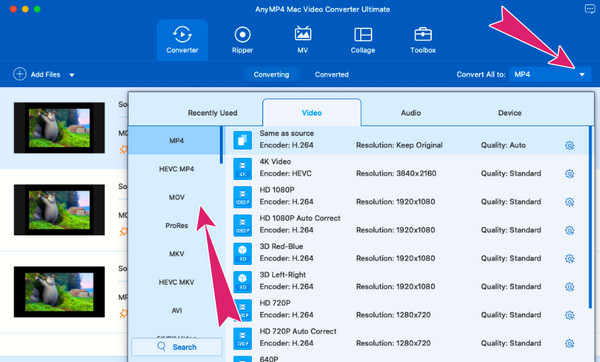Click the preset list scrollbar
The image size is (600, 362).
591,217
